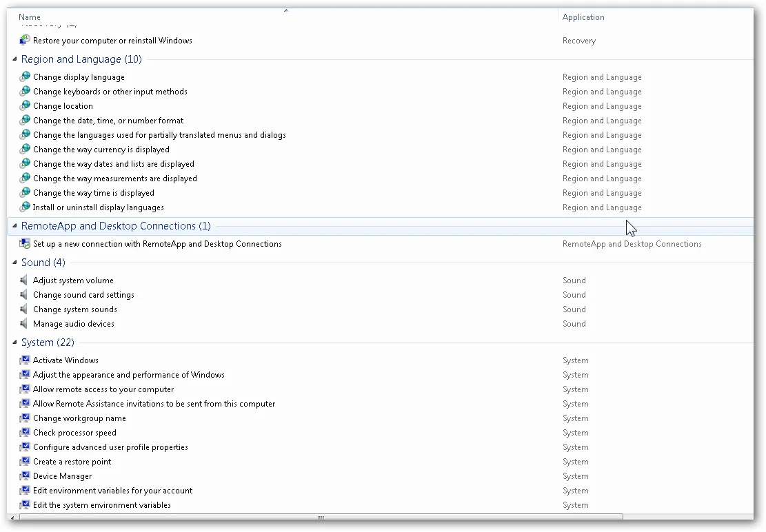Sort by the Name column header
766x532 pixels.
[30, 17]
